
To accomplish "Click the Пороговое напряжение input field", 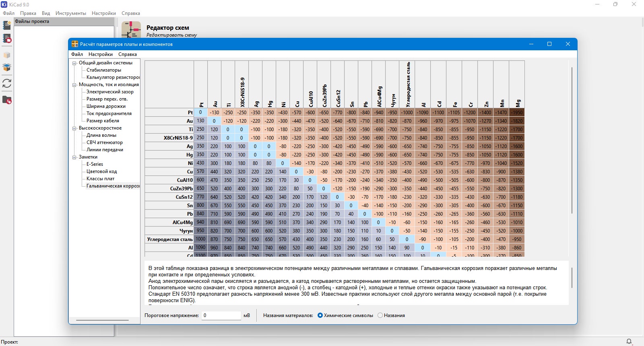I will pos(221,315).
